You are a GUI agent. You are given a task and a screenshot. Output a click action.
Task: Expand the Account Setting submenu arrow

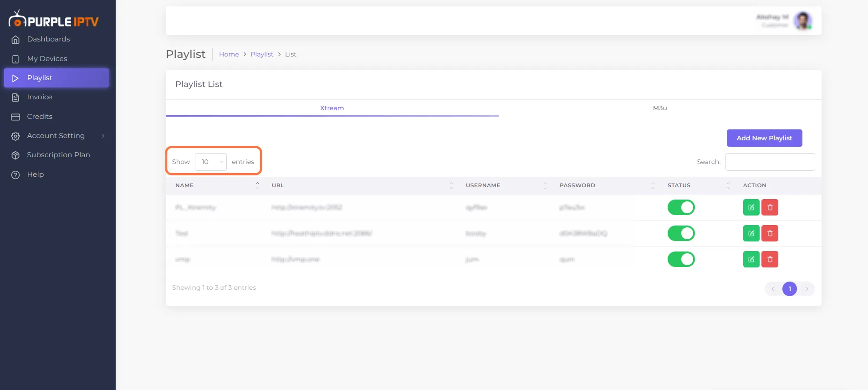[x=103, y=136]
